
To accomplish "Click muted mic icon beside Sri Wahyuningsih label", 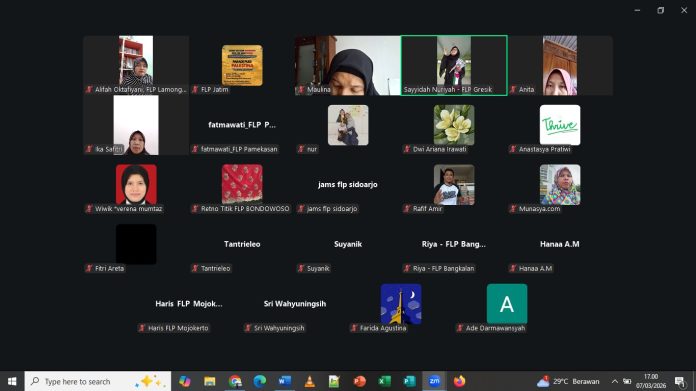I will [248, 328].
